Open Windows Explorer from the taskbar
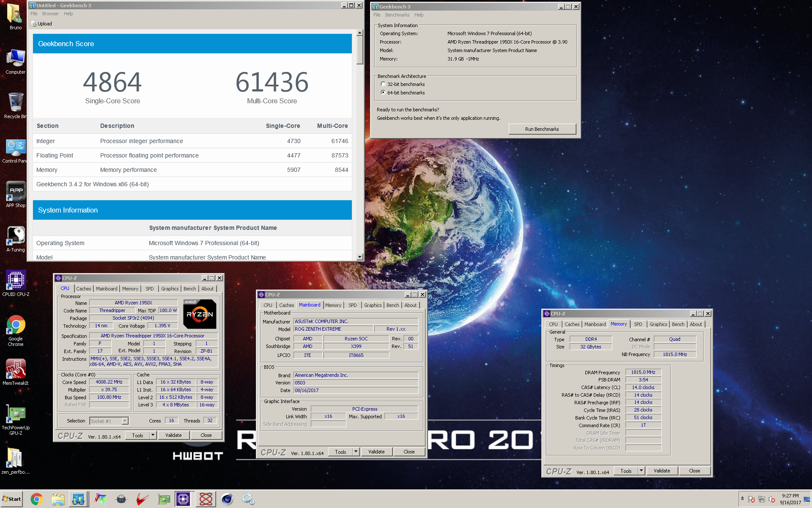The image size is (812, 508). tap(58, 500)
